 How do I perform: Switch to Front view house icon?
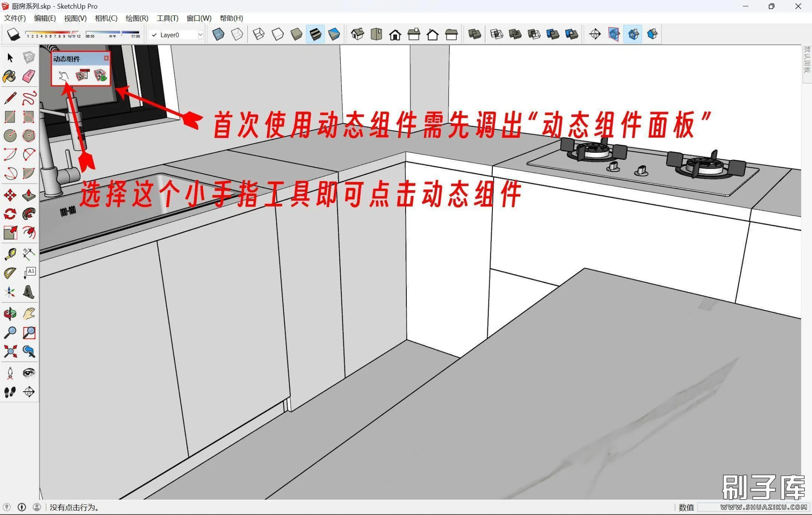pos(395,35)
